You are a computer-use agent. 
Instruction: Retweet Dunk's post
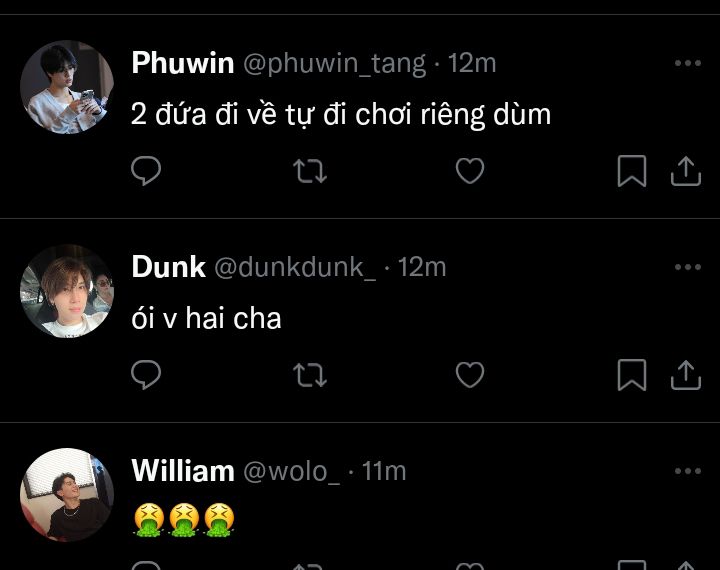[x=310, y=375]
